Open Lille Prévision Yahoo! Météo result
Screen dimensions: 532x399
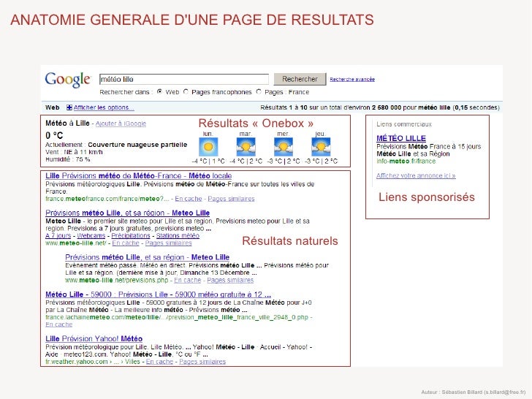(x=94, y=338)
